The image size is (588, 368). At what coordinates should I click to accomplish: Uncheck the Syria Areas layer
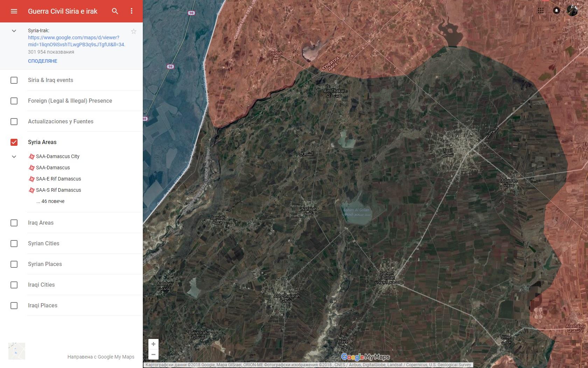[x=14, y=142]
